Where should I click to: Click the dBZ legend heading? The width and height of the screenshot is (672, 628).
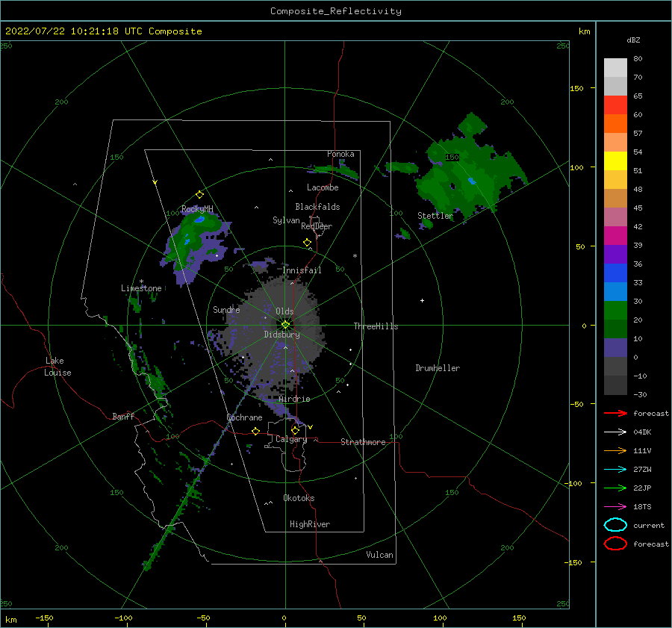(x=633, y=40)
